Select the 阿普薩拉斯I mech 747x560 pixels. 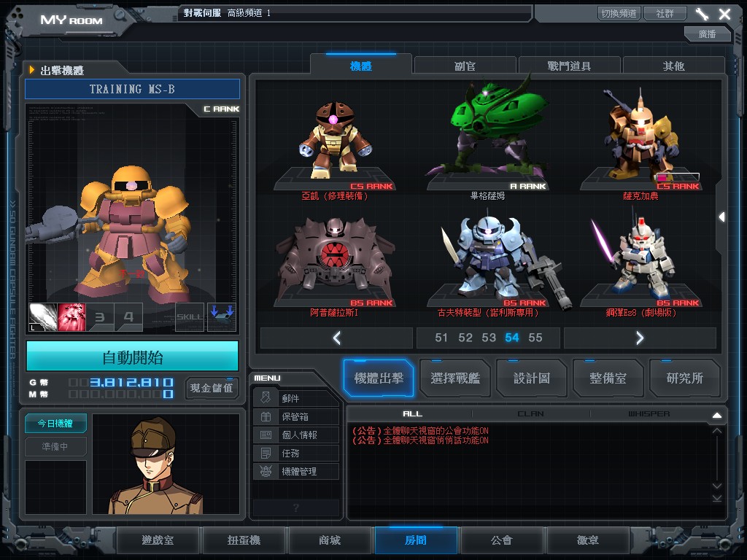[336, 261]
